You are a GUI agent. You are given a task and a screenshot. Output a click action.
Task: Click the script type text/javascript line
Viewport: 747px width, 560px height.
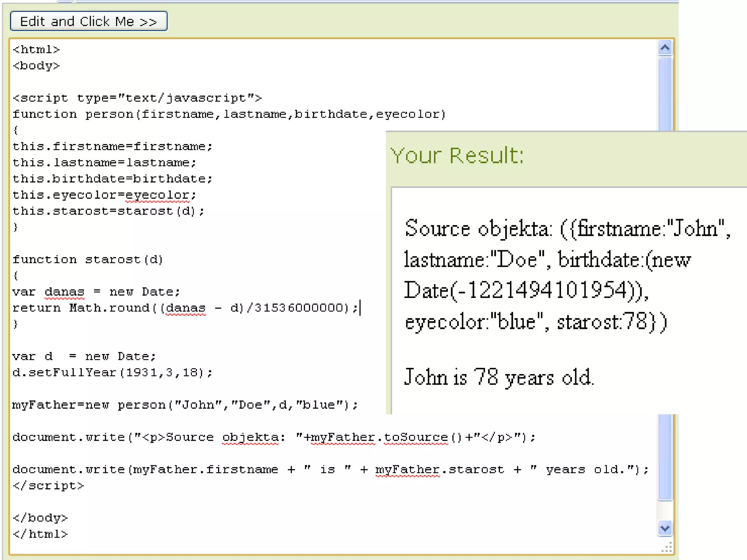(137, 98)
